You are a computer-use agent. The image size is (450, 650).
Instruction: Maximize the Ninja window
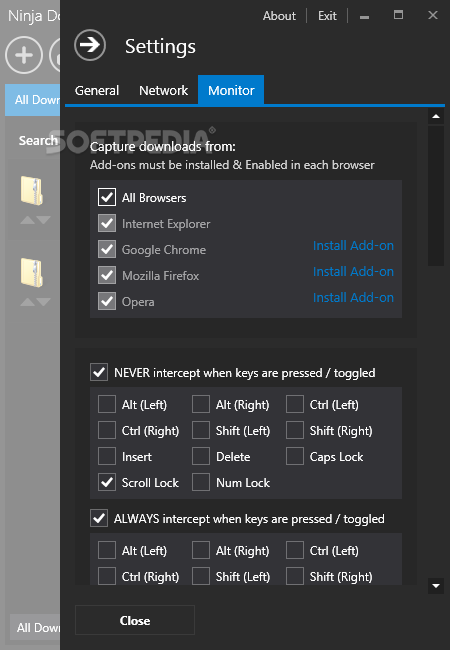[x=398, y=15]
